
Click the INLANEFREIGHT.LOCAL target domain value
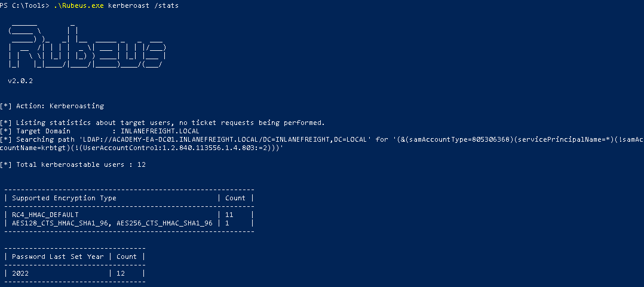click(160, 131)
